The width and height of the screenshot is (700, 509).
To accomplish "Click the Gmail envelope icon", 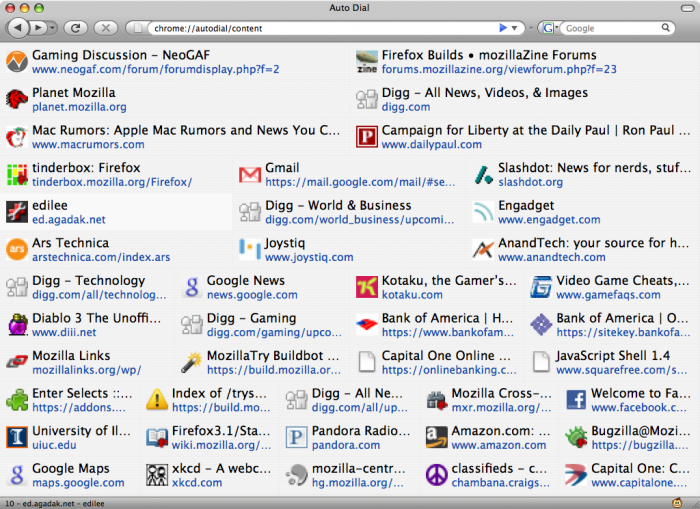I will (x=250, y=175).
